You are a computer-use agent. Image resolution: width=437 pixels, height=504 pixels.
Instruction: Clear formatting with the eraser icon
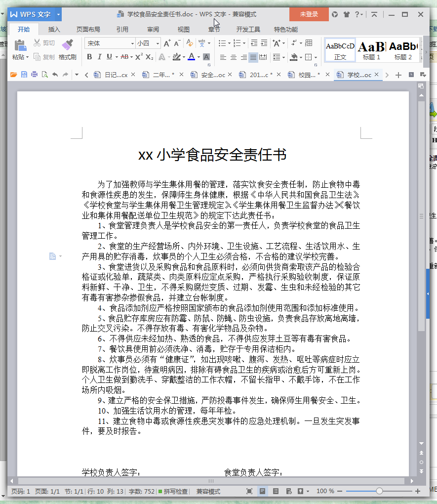(190, 43)
